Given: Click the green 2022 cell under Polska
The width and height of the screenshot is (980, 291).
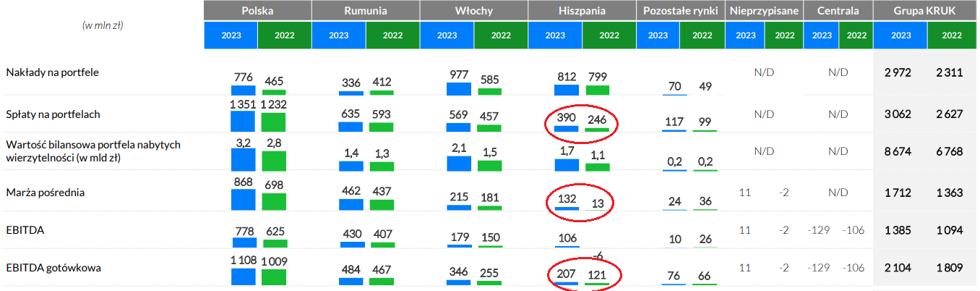Looking at the screenshot, I should click(x=285, y=35).
